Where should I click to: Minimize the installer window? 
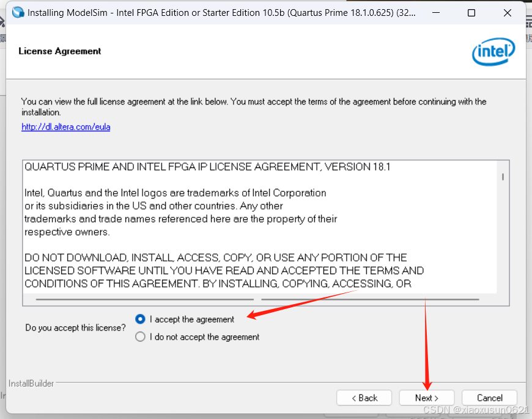point(436,13)
